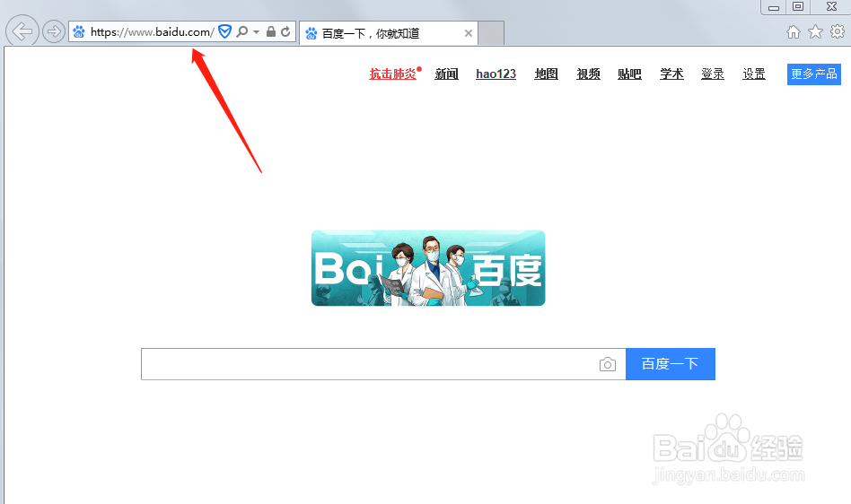Click the 登录 login link

[x=713, y=74]
